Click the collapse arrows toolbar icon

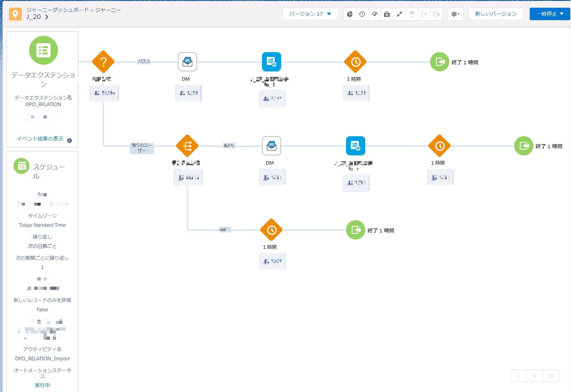pos(399,14)
